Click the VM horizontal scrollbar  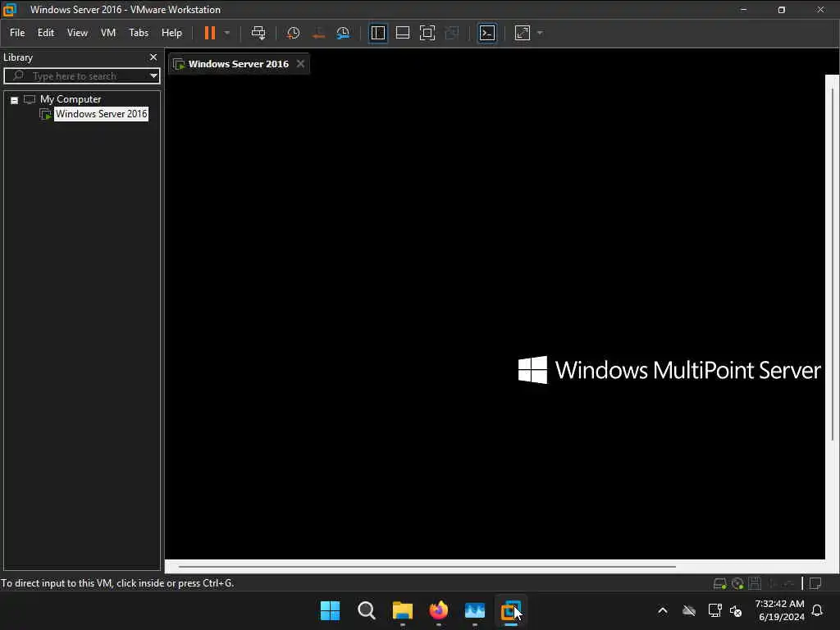pos(427,566)
